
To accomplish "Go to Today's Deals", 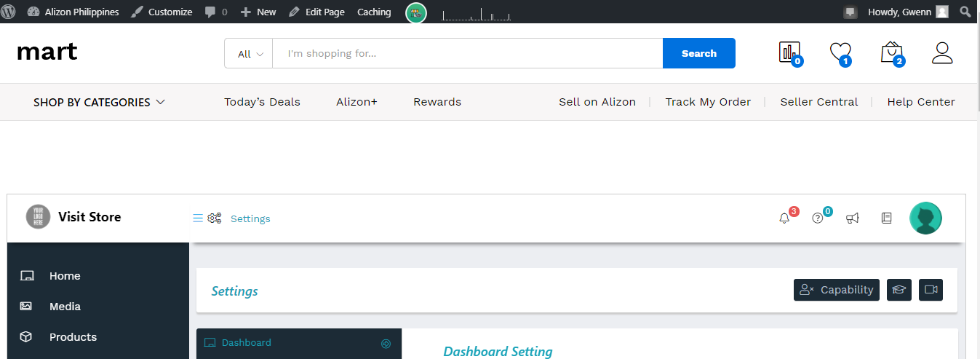I will tap(262, 102).
